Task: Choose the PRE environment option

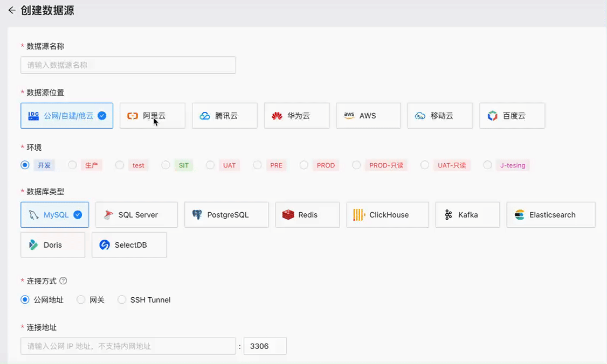Action: click(257, 165)
